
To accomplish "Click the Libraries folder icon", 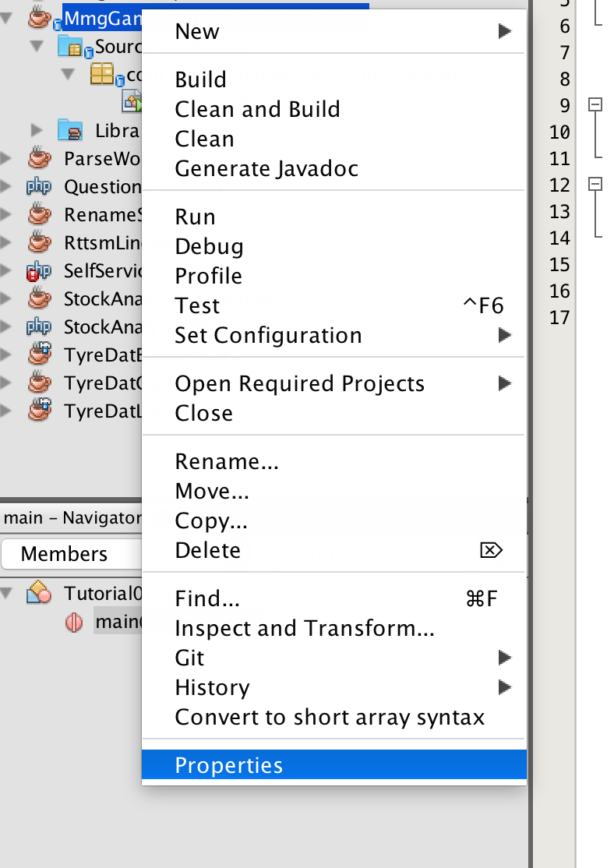I will (x=70, y=130).
